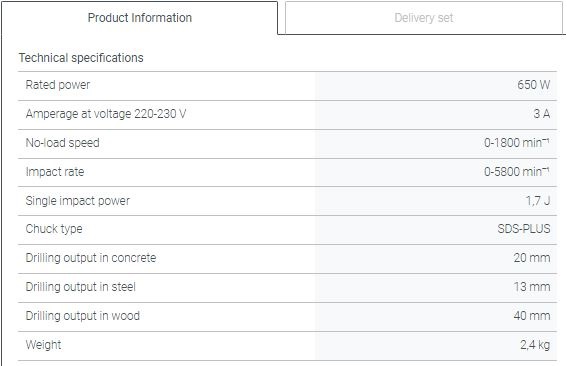Select the Single impact power label
Viewport: 567px width, 366px height.
pos(78,201)
